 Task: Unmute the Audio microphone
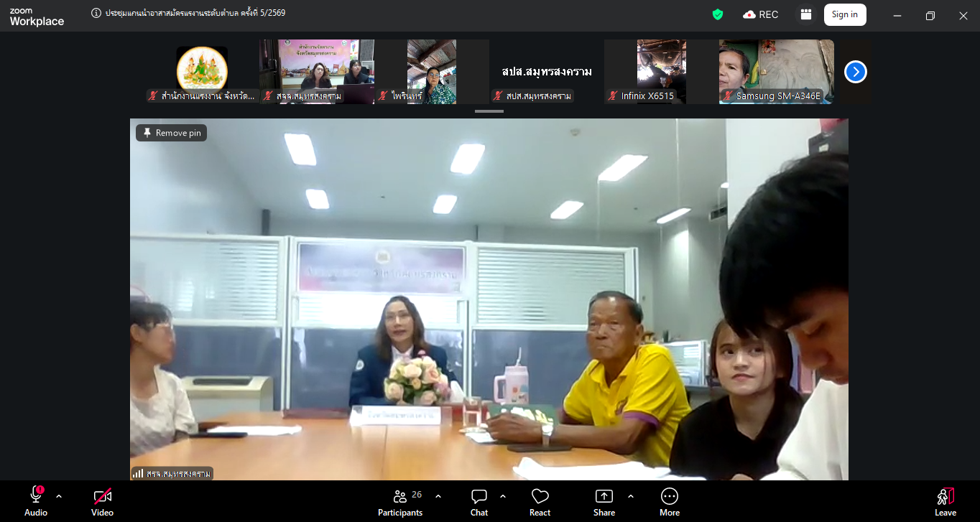pyautogui.click(x=36, y=502)
